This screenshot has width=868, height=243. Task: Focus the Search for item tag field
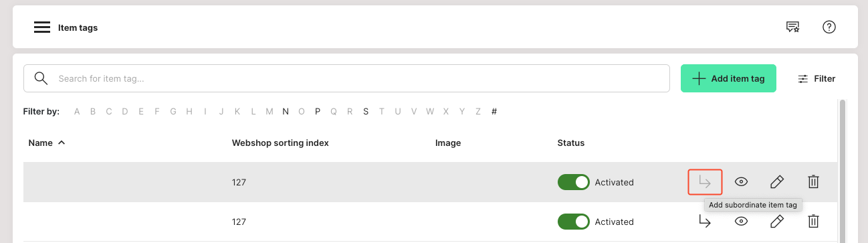coord(346,78)
